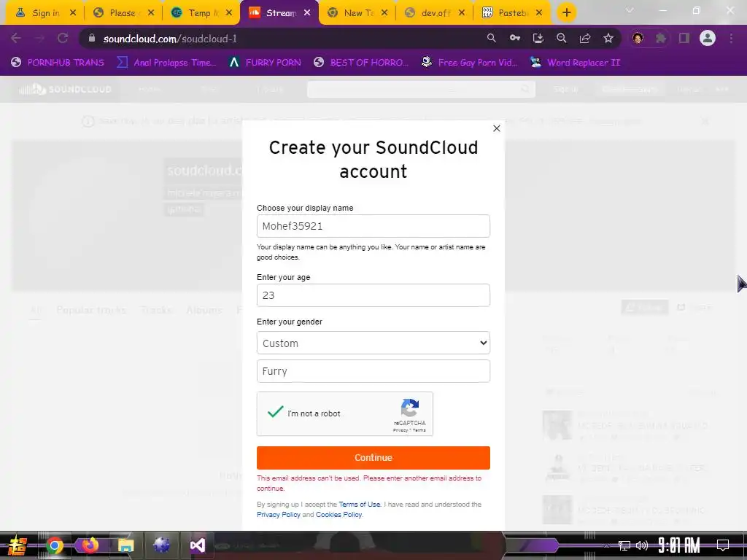
Task: Click the age input field showing 23
Action: 373,295
